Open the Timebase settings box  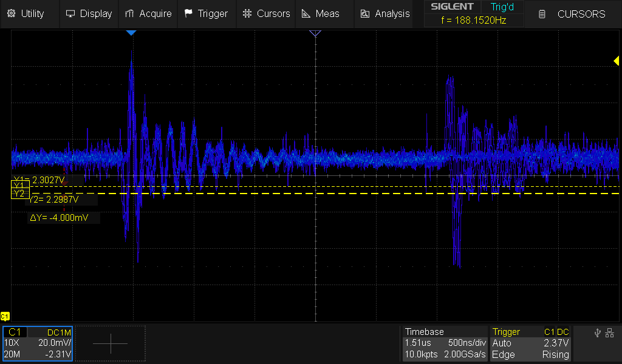point(445,343)
